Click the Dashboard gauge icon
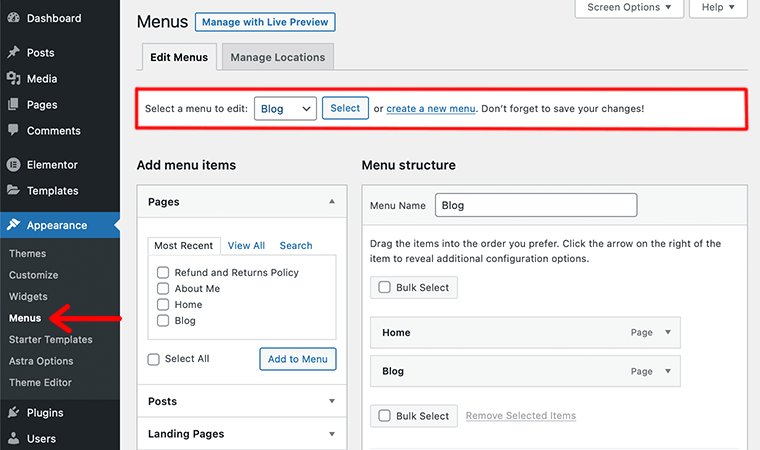 pos(14,18)
